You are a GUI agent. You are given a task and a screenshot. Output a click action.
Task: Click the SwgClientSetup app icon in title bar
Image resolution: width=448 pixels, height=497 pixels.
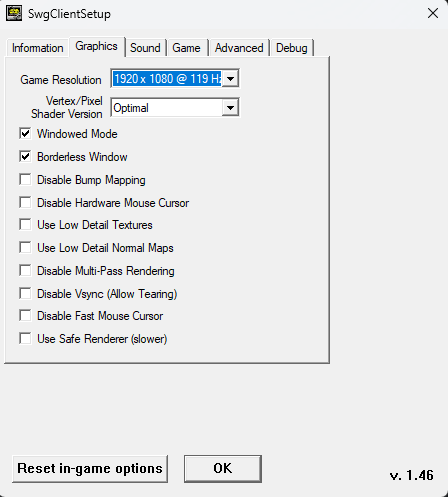(14, 14)
